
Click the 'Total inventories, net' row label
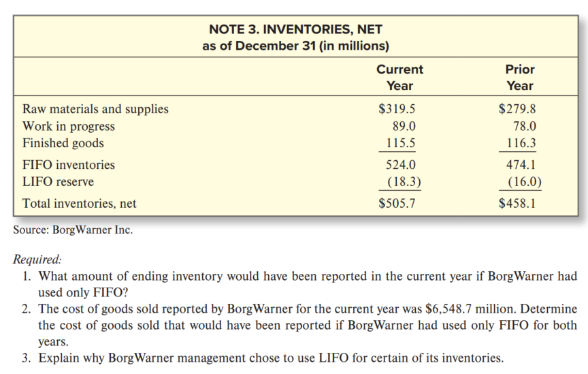point(79,203)
